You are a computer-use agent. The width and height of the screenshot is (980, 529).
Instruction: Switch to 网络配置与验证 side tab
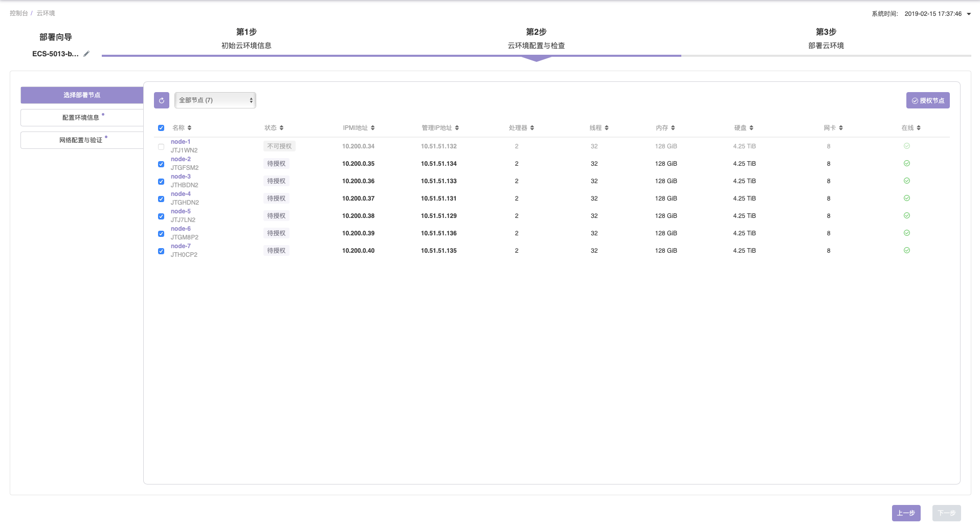[81, 140]
